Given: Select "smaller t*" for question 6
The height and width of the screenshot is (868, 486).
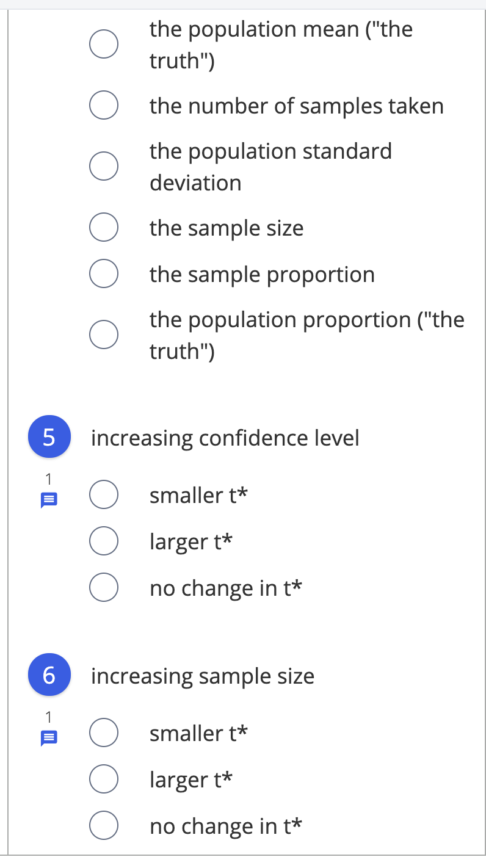Looking at the screenshot, I should point(103,732).
